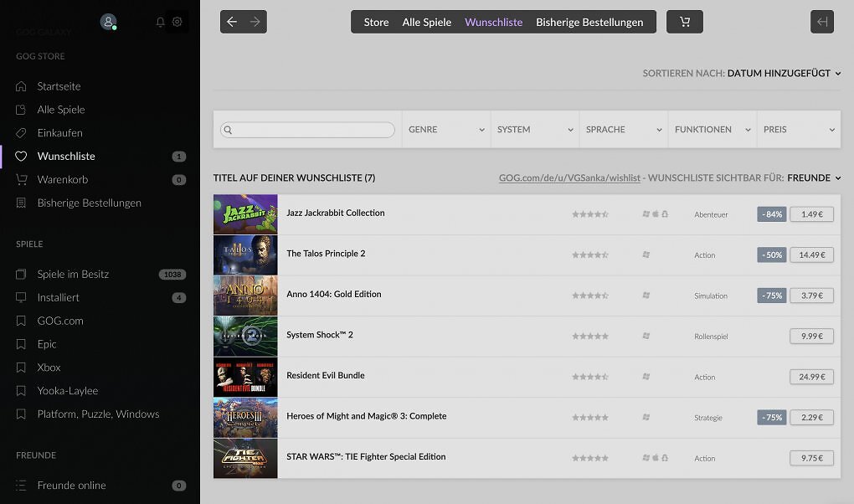Go back with the left arrow

[232, 22]
